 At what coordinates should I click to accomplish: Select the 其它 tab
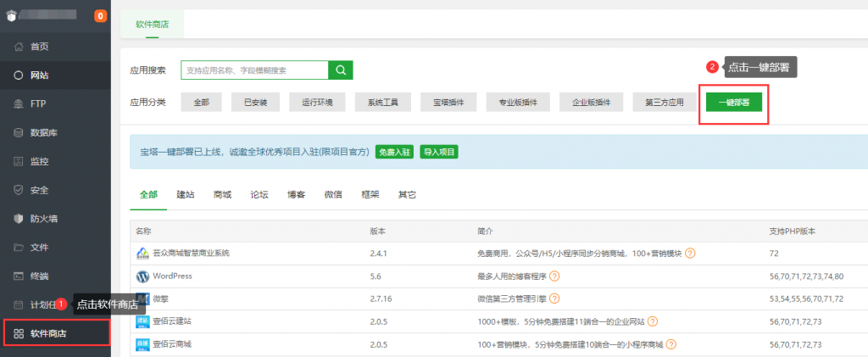pos(407,195)
